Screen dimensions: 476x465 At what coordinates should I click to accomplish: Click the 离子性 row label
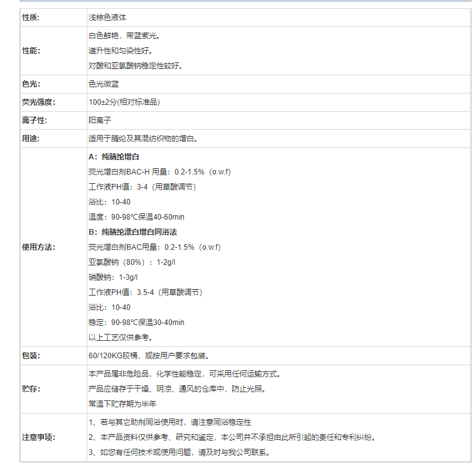click(x=35, y=120)
